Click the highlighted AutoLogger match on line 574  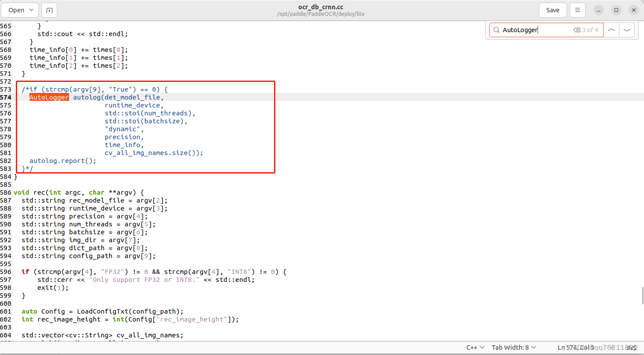[x=49, y=97]
